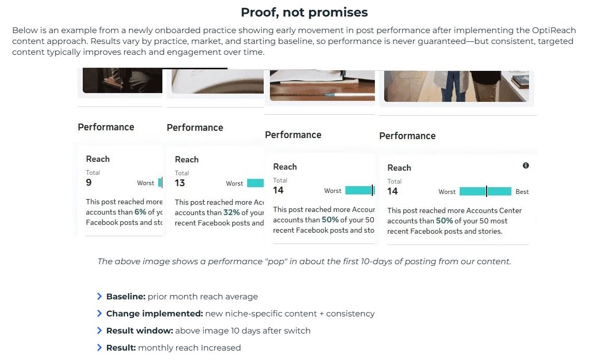The image size is (590, 364).
Task: Click the "Baseline:" bold label
Action: 126,297
